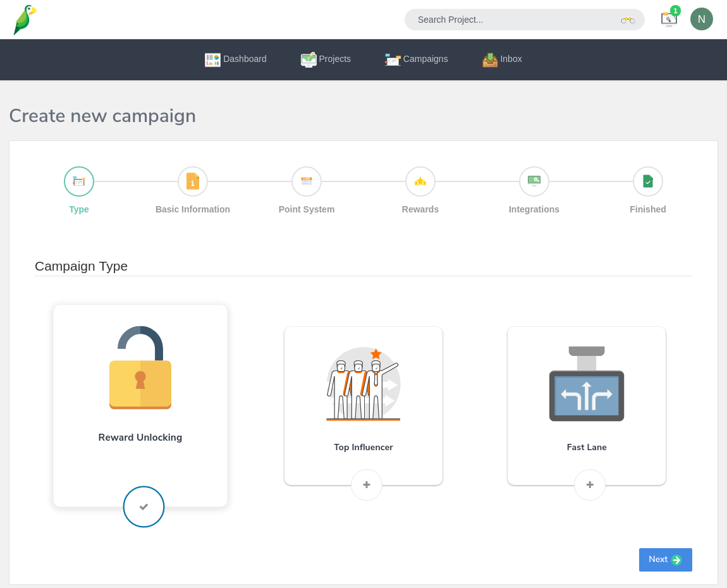The width and height of the screenshot is (727, 588).
Task: Click the Top Influencer illustration
Action: pyautogui.click(x=363, y=384)
